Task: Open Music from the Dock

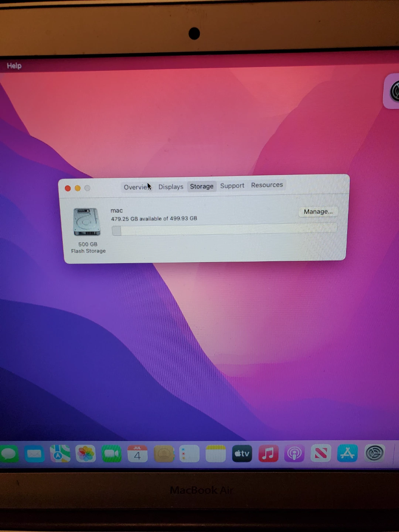Action: pyautogui.click(x=268, y=454)
